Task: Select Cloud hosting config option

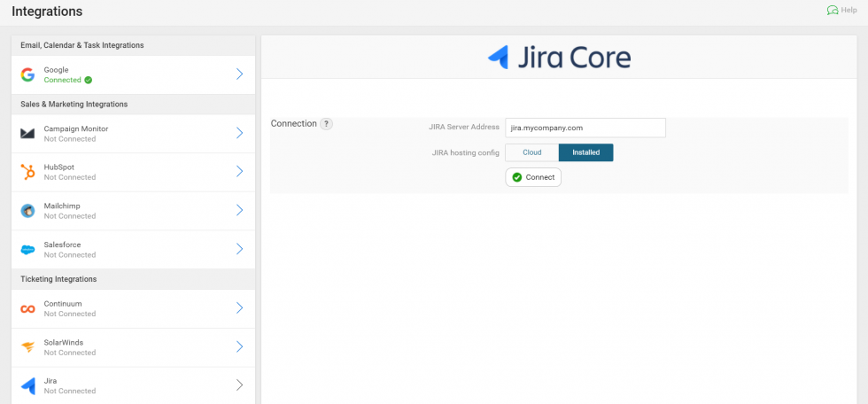Action: [532, 152]
